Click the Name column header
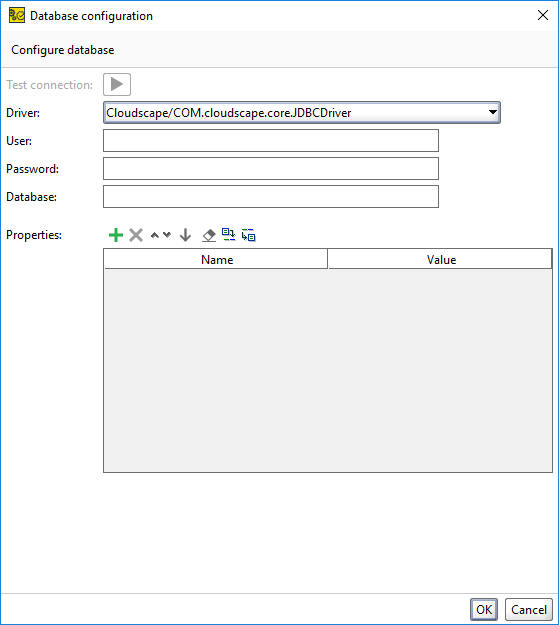 pos(216,259)
